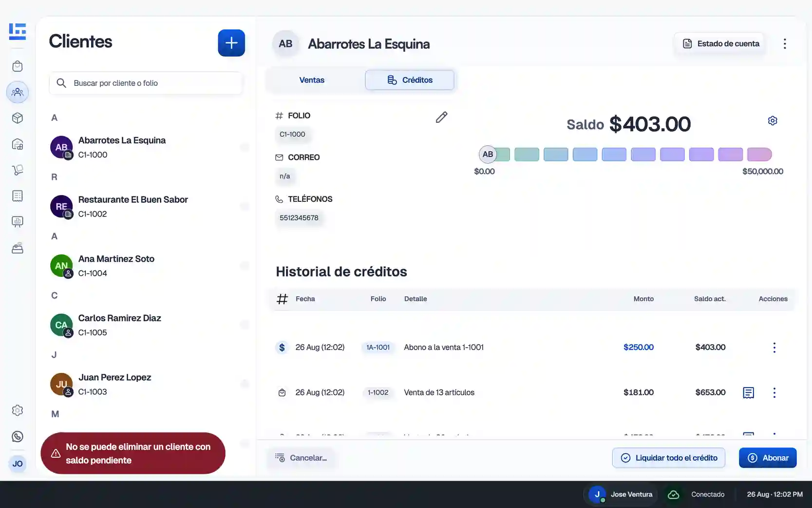The image size is (812, 508).
Task: View receipt icon for Venta de 13 artículos
Action: tap(749, 392)
